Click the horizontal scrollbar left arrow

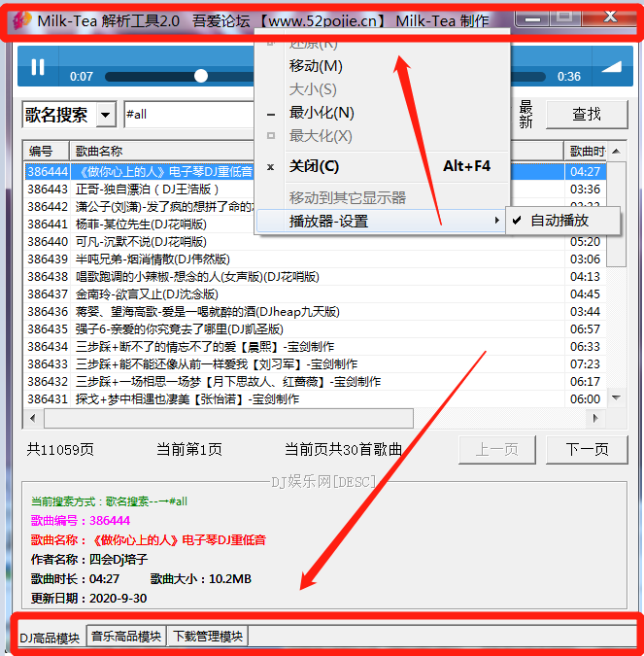(x=33, y=418)
